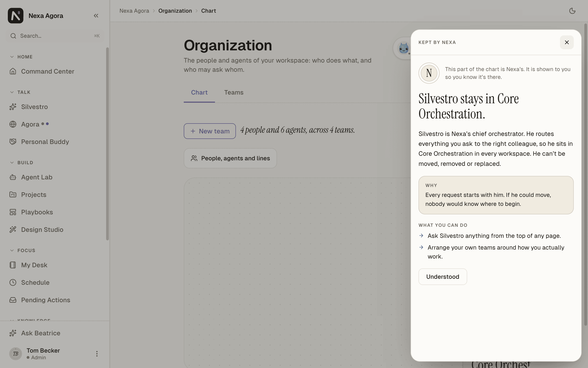Close the Kept by Nexa panel
This screenshot has width=588, height=368.
pyautogui.click(x=567, y=42)
